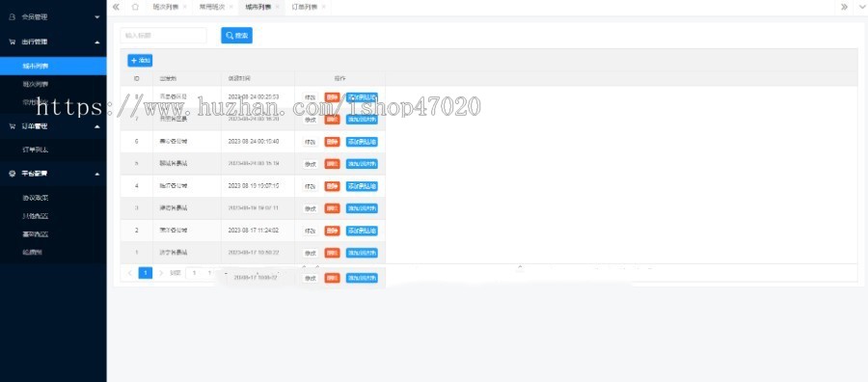The width and height of the screenshot is (868, 382).
Task: Click the blue 搜索 search button
Action: click(237, 36)
